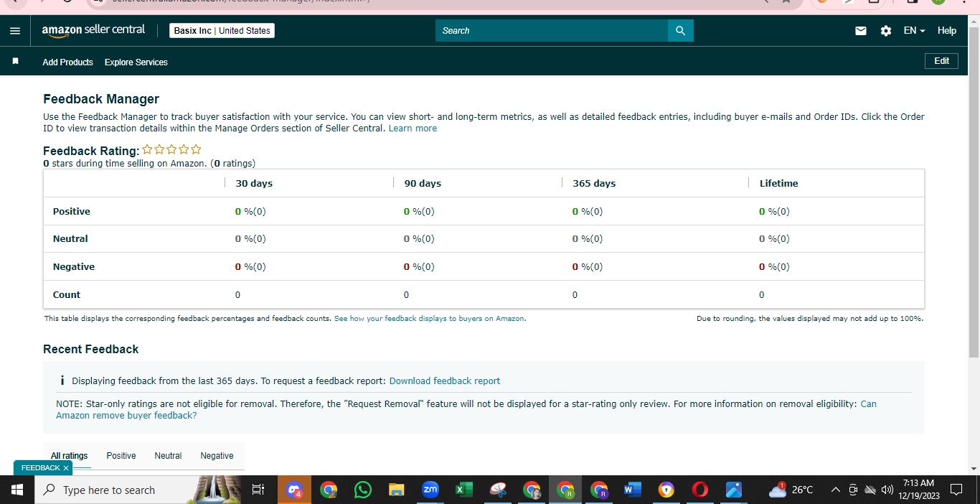Click the Neutral row label

pos(70,238)
